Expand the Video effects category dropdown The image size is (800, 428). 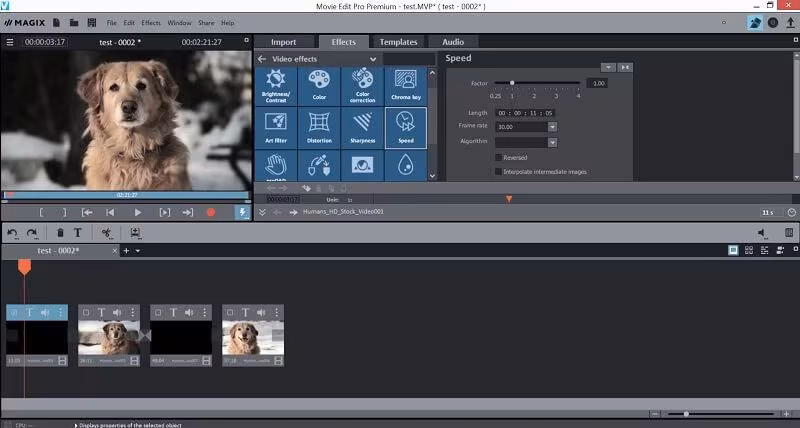point(373,59)
